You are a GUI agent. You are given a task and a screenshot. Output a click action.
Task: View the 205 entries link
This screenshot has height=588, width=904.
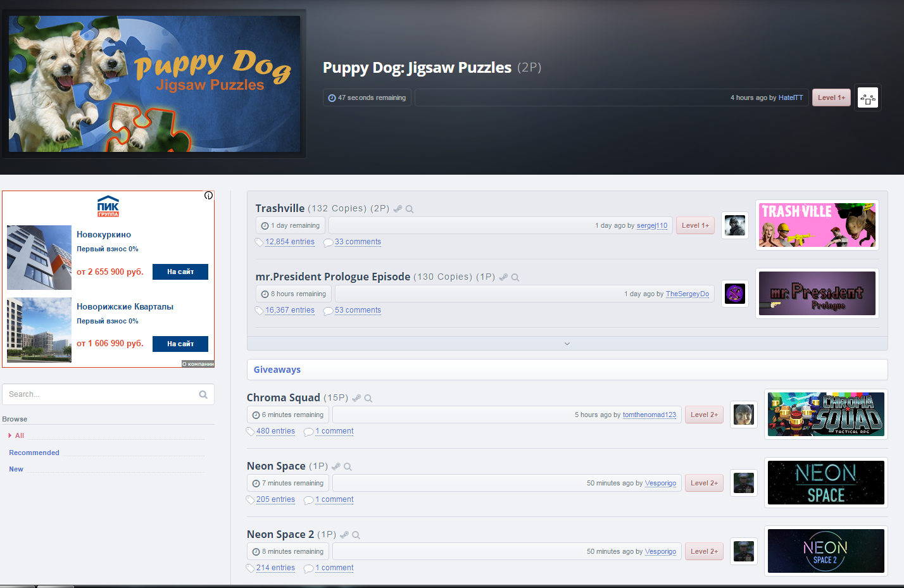(275, 499)
